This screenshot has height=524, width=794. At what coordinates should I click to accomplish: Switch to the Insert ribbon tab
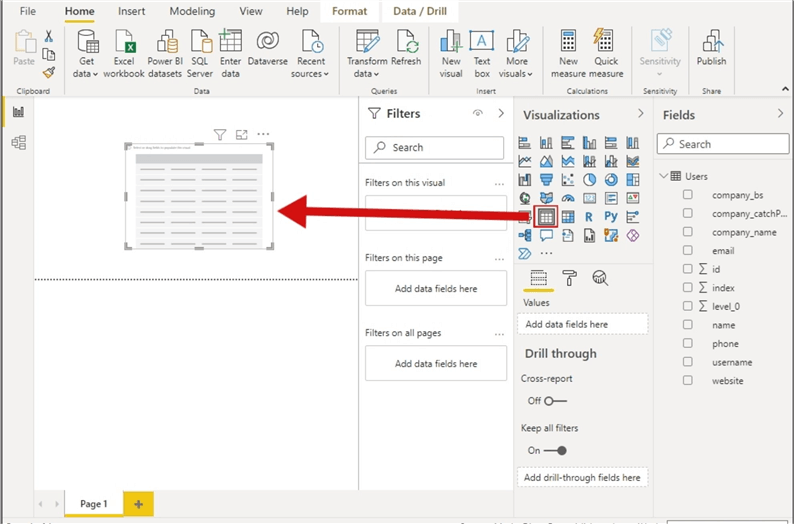[x=131, y=11]
